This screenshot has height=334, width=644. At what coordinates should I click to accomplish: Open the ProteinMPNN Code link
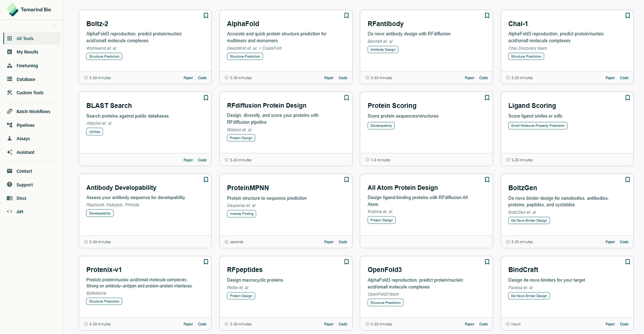click(343, 242)
